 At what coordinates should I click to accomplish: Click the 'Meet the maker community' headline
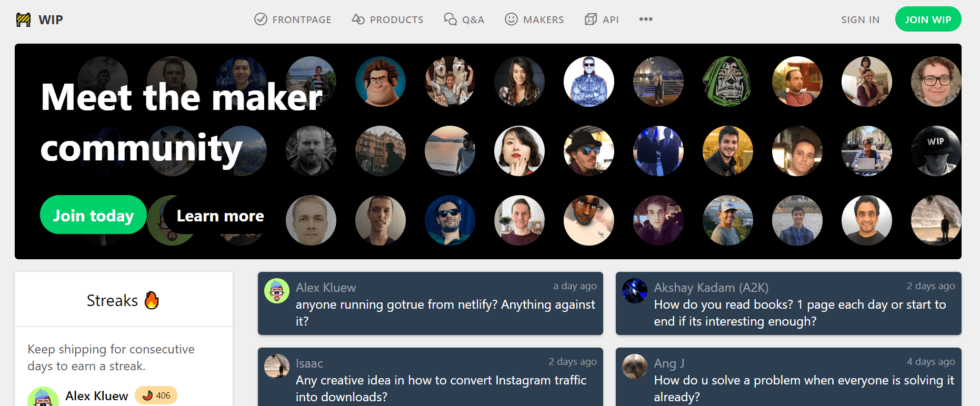click(182, 123)
